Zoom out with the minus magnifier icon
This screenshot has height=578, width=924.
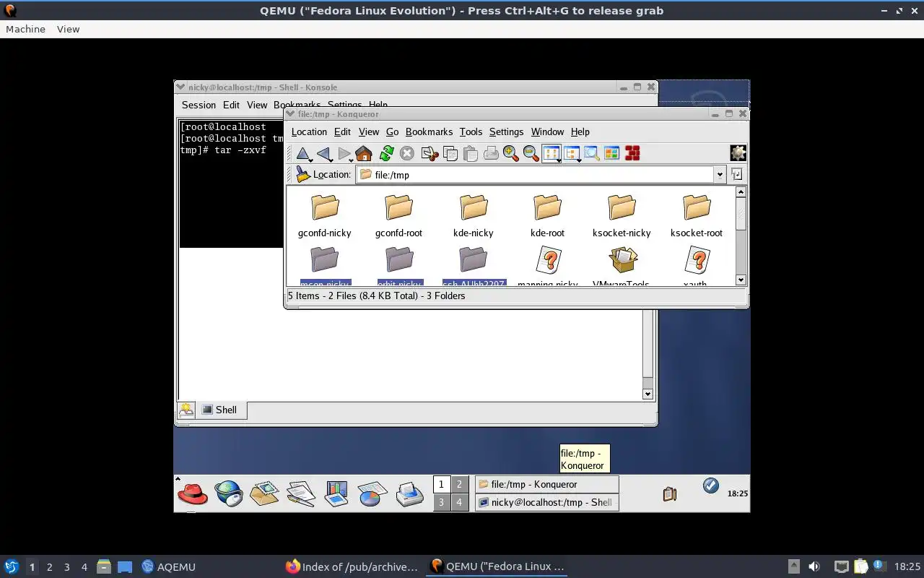[531, 153]
